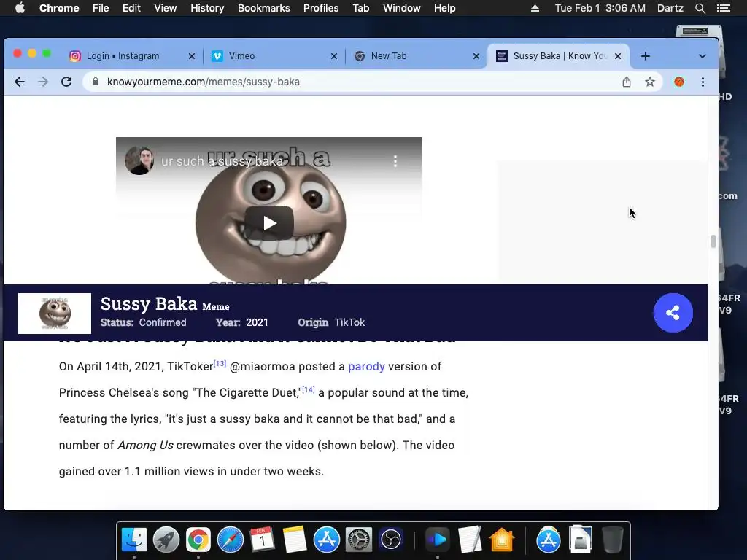Open the Home app from the Dock
The height and width of the screenshot is (560, 747).
coord(502,540)
